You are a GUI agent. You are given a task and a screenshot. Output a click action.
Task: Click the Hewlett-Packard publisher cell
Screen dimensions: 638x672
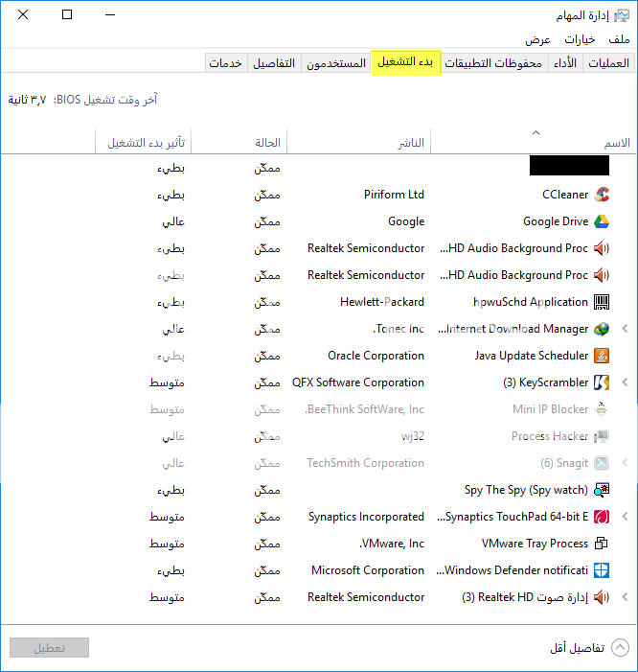coord(382,302)
